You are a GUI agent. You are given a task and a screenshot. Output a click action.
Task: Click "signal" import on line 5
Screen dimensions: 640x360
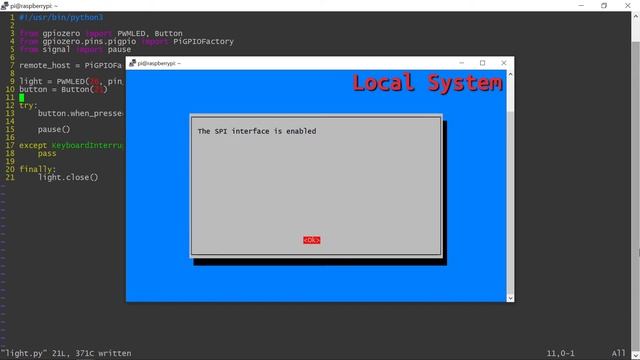[56, 49]
